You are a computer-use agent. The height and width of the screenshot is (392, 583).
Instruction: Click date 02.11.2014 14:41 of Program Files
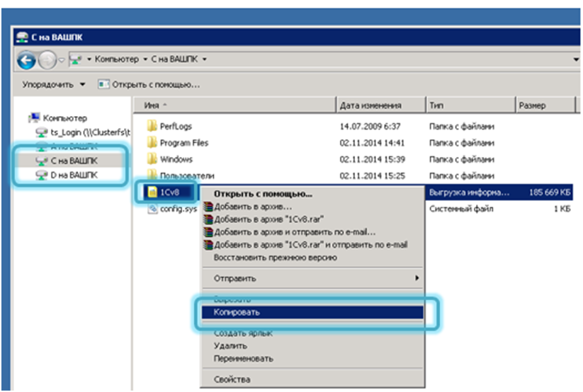(372, 143)
